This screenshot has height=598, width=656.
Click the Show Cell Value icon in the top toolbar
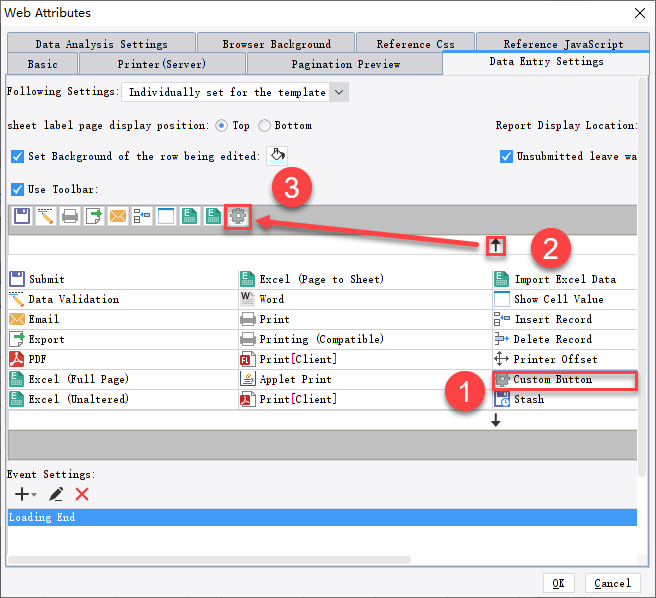(166, 216)
